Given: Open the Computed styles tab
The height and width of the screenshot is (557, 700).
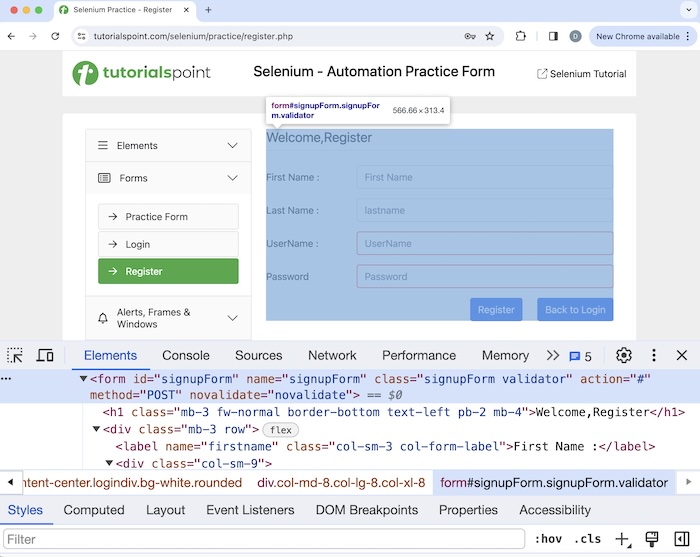Looking at the screenshot, I should 94,510.
